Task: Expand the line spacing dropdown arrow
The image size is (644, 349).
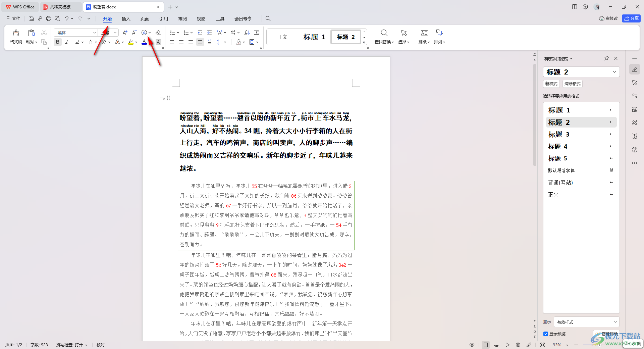Action: [x=225, y=42]
